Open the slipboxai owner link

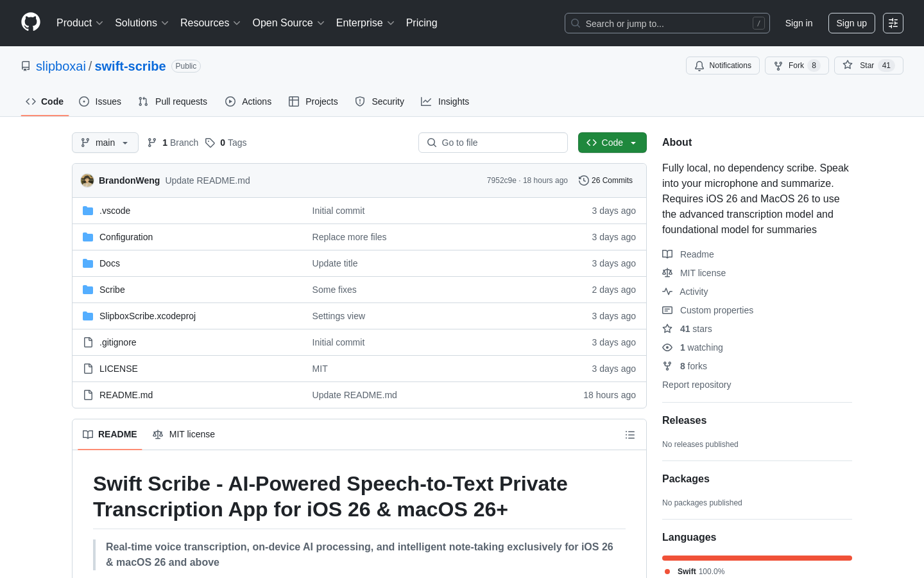pyautogui.click(x=61, y=66)
